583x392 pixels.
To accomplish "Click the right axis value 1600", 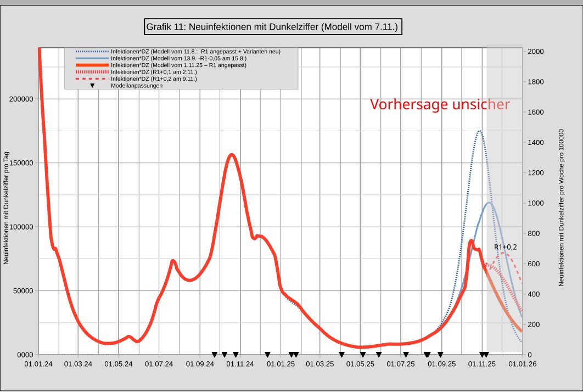I will 536,112.
